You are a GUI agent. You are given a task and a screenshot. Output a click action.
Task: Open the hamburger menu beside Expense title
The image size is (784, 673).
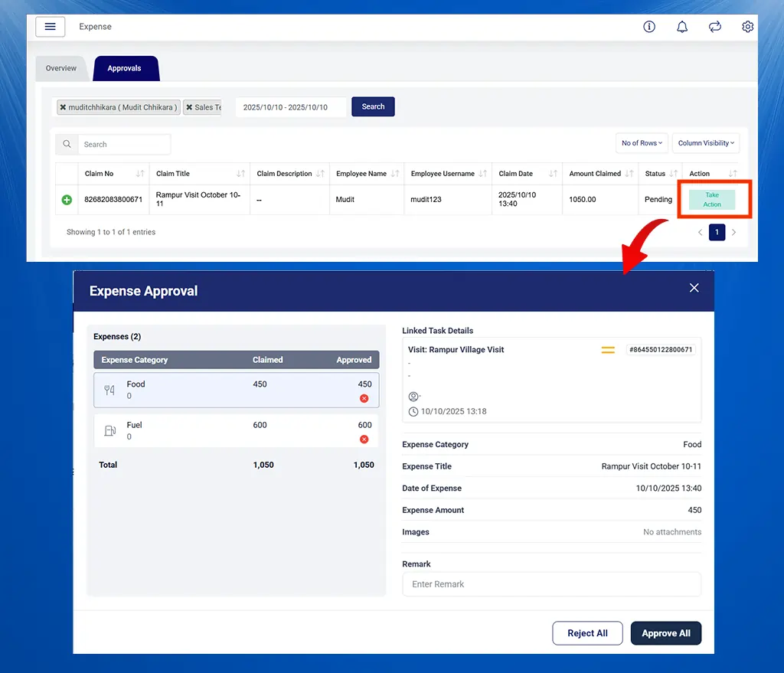click(x=50, y=27)
